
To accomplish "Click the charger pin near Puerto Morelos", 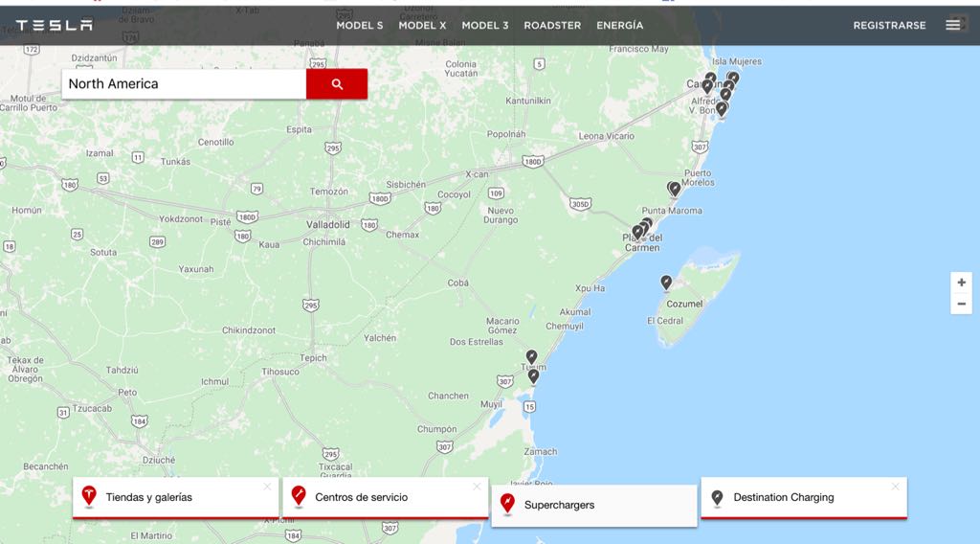I will [x=674, y=189].
